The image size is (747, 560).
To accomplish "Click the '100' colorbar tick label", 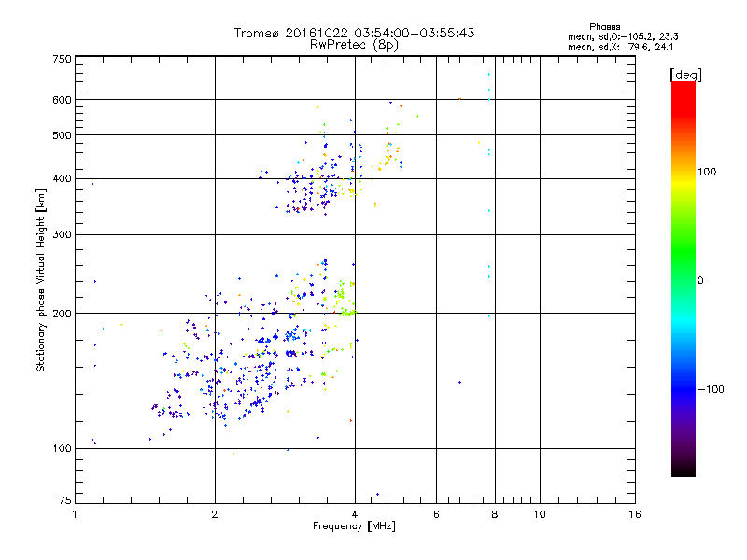I will [x=707, y=172].
